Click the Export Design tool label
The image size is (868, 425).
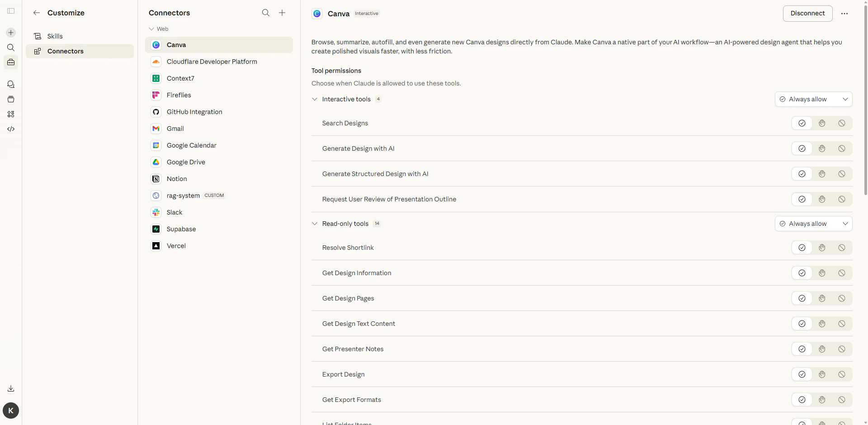343,374
